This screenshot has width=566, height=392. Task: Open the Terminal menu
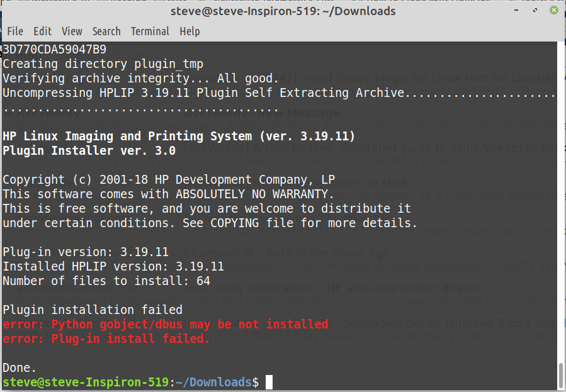150,31
